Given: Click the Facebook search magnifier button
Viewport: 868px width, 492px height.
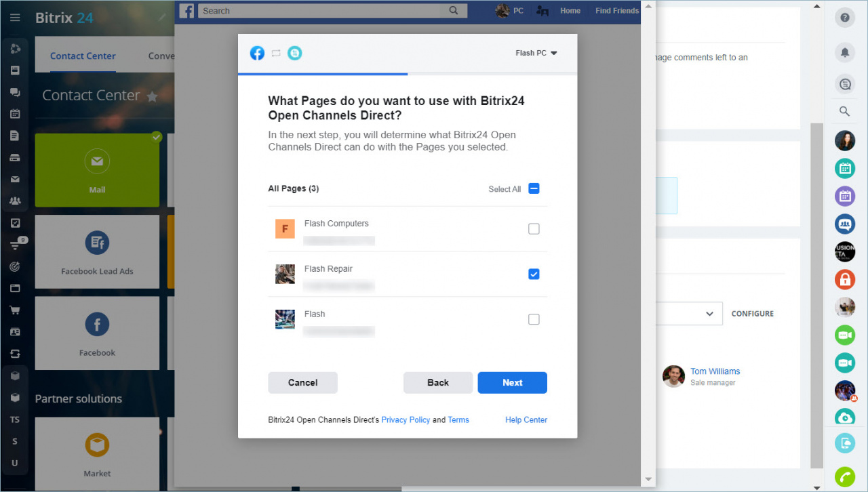Looking at the screenshot, I should (x=454, y=10).
